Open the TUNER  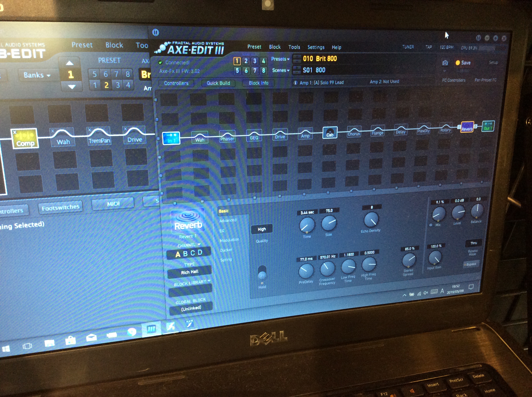pyautogui.click(x=408, y=47)
